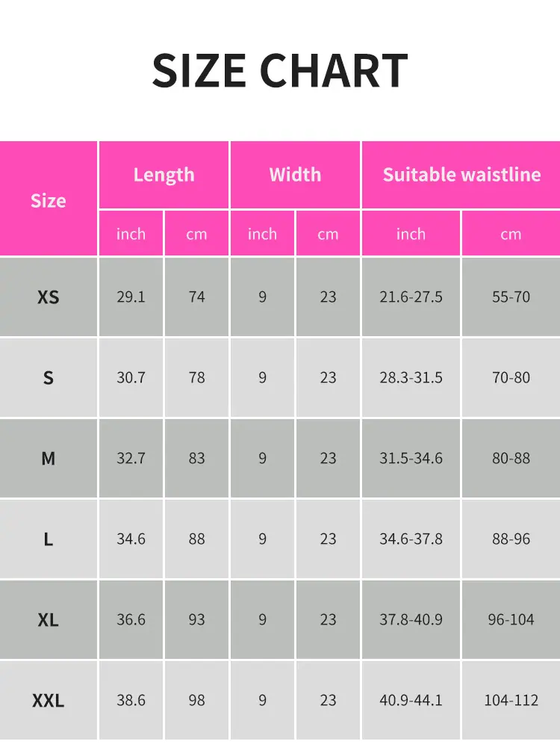Click the 38.6 inch length cell

(x=131, y=701)
